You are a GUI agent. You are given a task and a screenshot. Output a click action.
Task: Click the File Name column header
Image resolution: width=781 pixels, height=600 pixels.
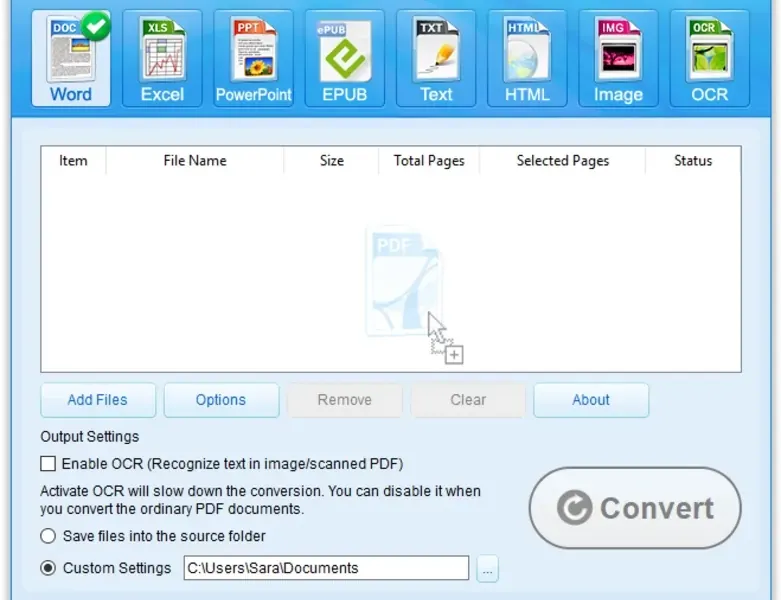pyautogui.click(x=195, y=160)
